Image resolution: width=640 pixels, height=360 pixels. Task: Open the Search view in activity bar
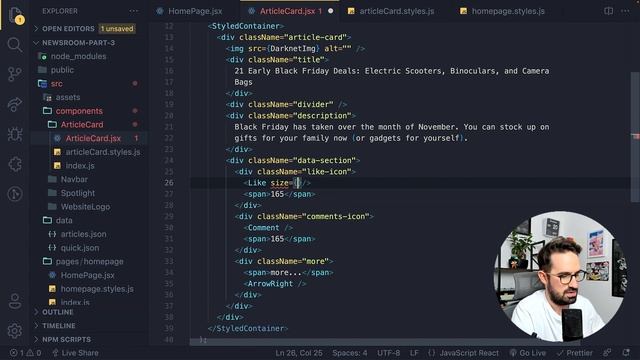15,44
